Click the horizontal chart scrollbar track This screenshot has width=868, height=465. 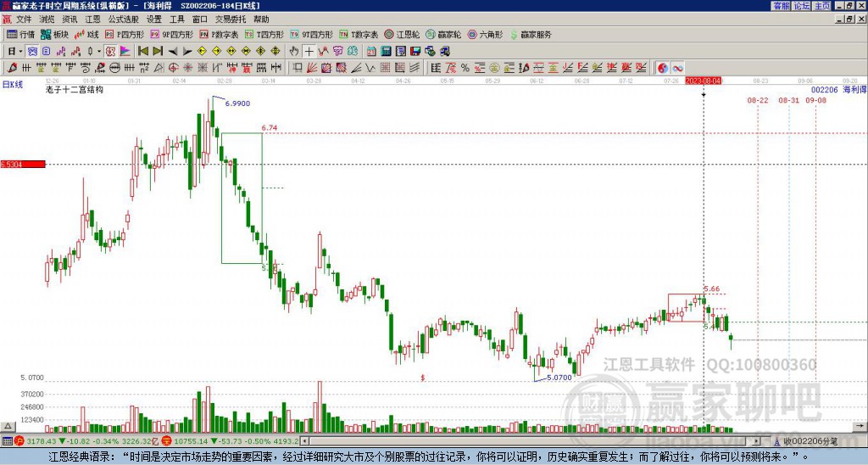click(x=531, y=441)
